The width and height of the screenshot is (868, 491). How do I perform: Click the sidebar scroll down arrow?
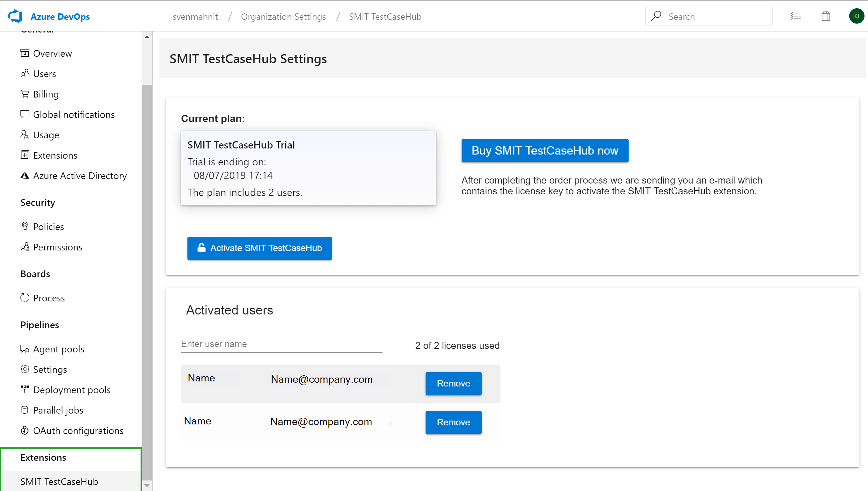tap(147, 485)
